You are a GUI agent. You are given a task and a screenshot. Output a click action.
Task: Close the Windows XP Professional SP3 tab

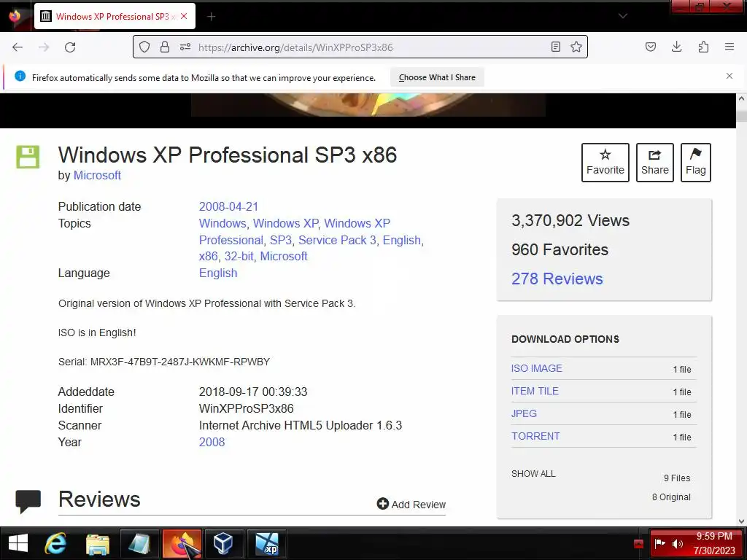tap(184, 16)
